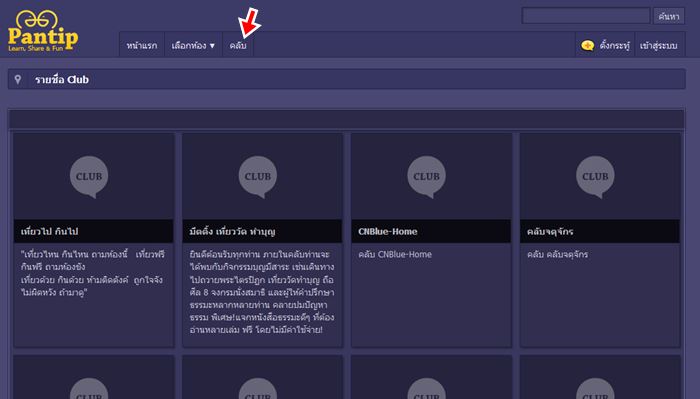The height and width of the screenshot is (399, 700).
Task: Click the ค้นหา search button
Action: (x=669, y=17)
